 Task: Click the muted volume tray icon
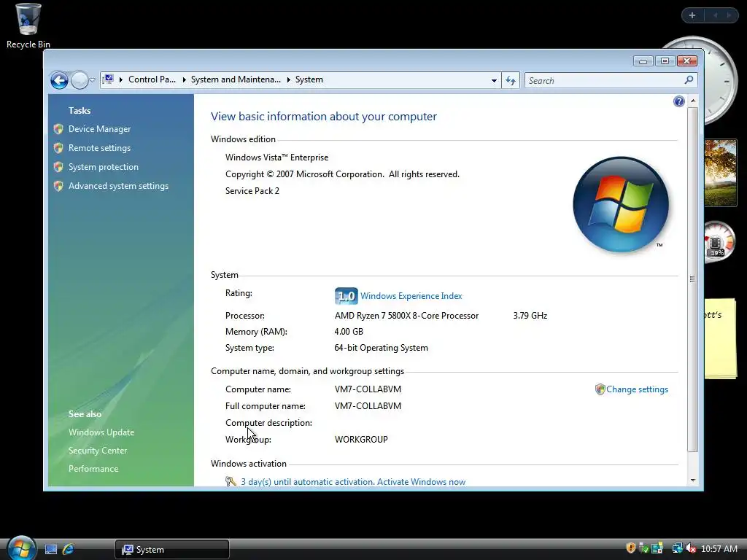coord(691,548)
